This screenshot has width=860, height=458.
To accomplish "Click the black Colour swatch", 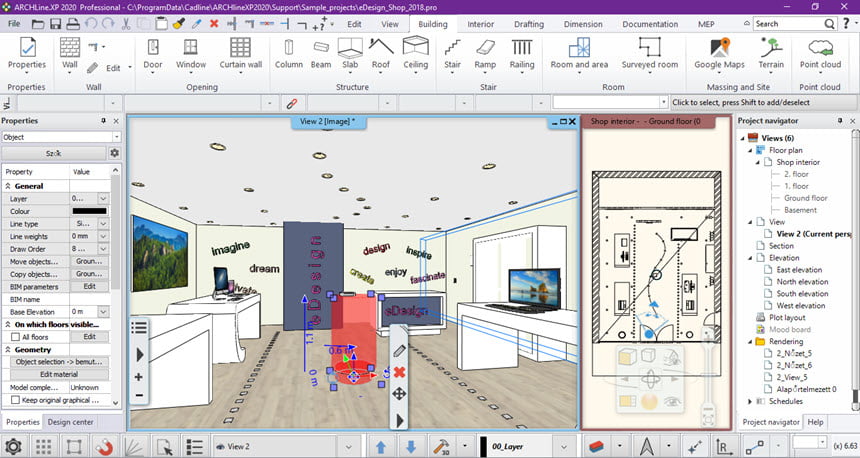I will (89, 211).
